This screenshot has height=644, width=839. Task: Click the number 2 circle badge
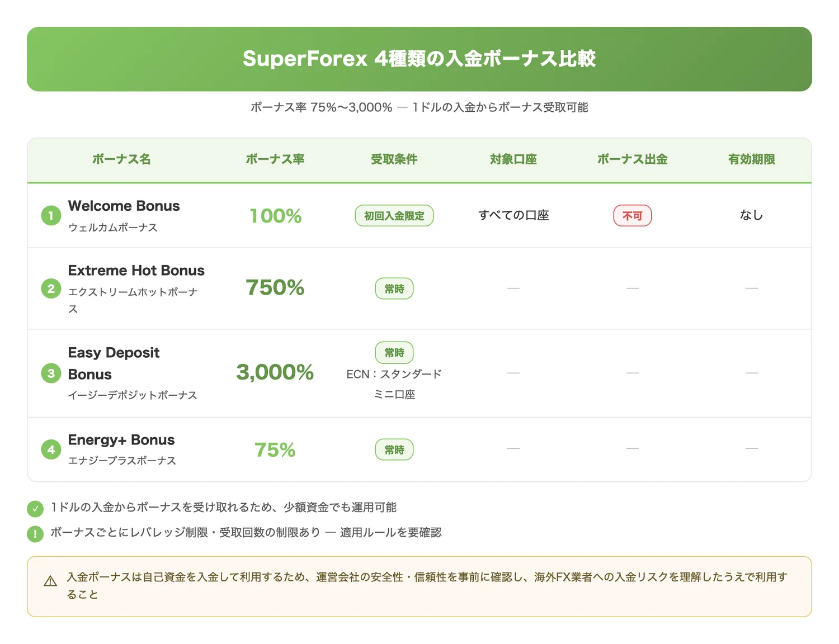point(51,288)
